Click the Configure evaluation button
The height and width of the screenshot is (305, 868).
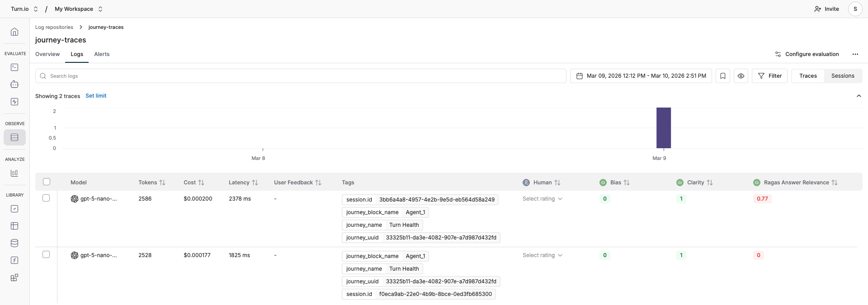(x=807, y=54)
